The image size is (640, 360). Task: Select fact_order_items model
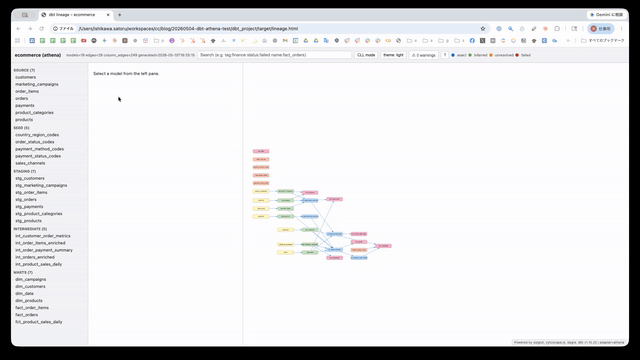point(32,308)
